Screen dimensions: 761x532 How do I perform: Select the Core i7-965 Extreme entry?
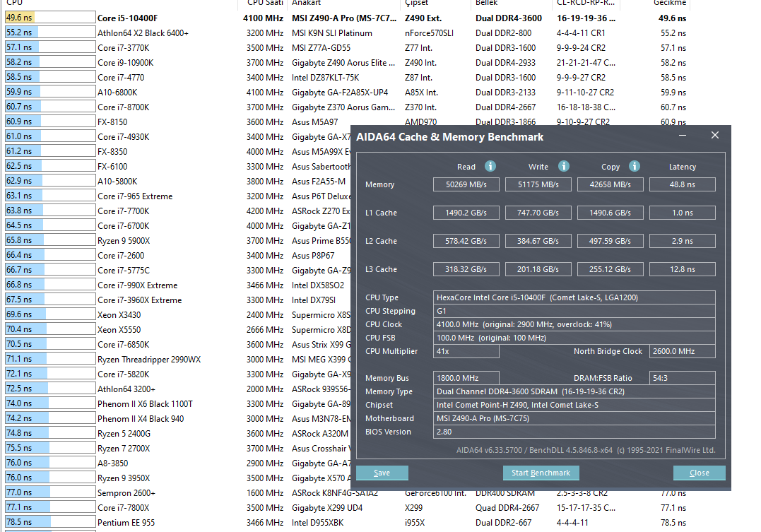tap(135, 196)
